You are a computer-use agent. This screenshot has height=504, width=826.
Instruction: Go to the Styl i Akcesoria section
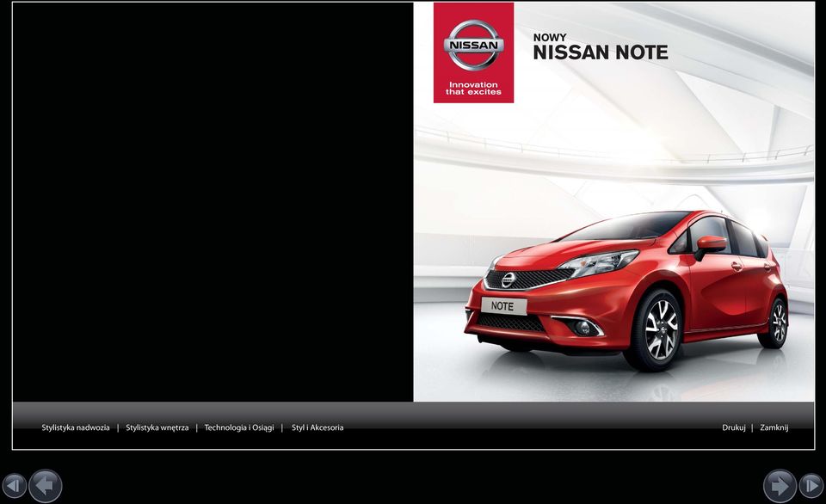point(317,427)
